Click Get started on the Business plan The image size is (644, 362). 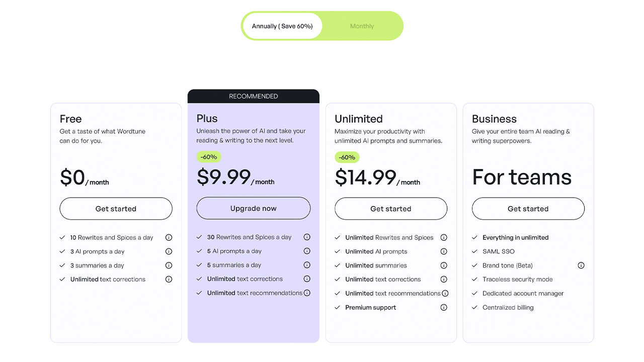coord(528,209)
